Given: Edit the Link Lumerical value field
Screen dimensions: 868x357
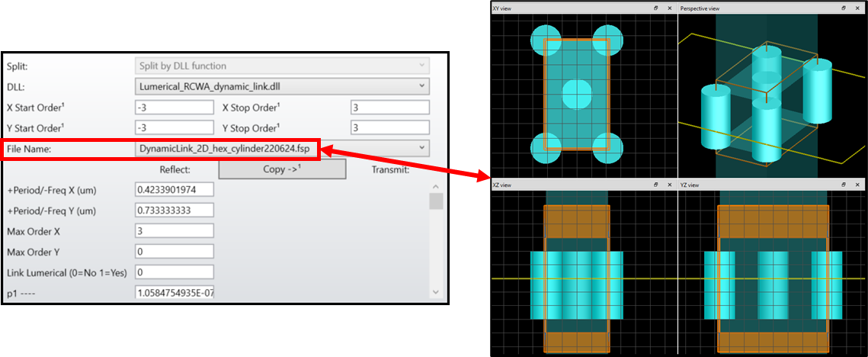Looking at the screenshot, I should click(175, 272).
